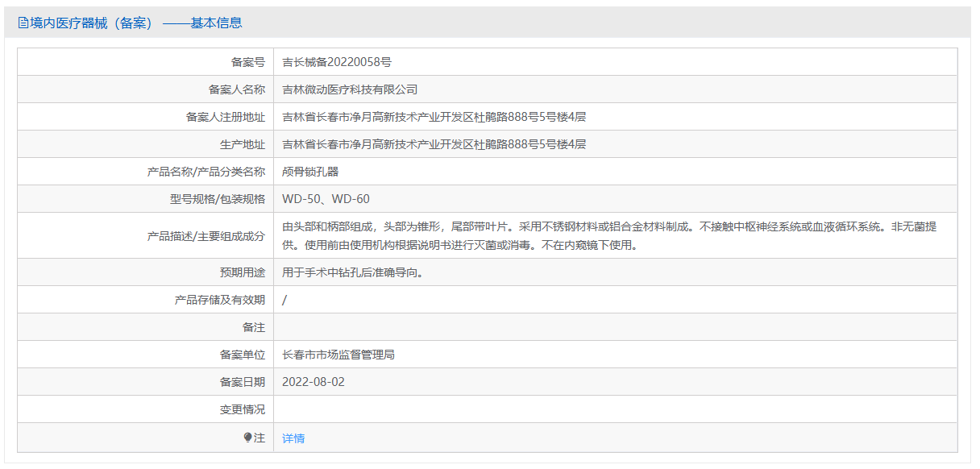
Task: Click the label 备案日期
Action: [x=243, y=382]
